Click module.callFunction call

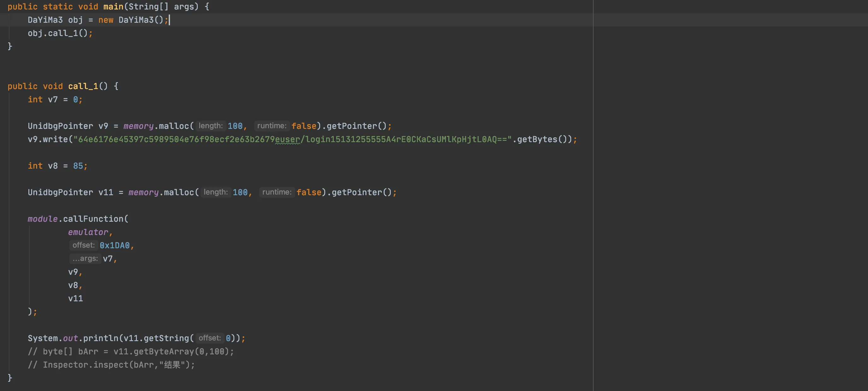[93, 219]
